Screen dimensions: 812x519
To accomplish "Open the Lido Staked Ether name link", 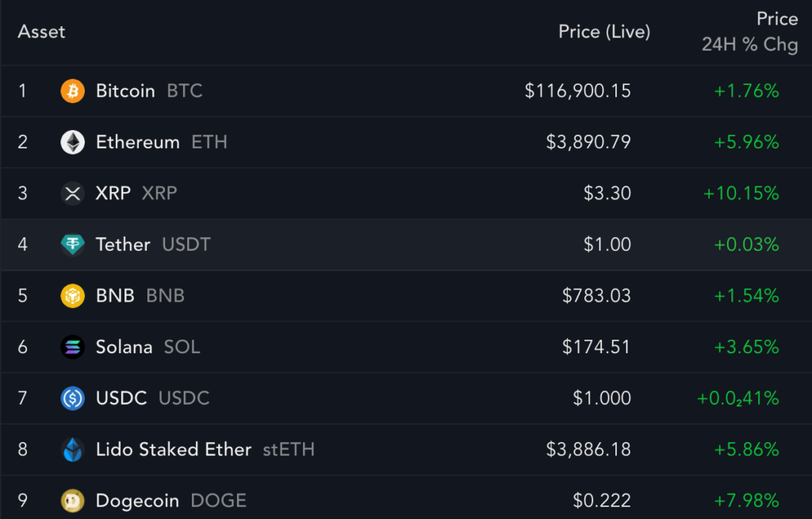I will point(174,449).
